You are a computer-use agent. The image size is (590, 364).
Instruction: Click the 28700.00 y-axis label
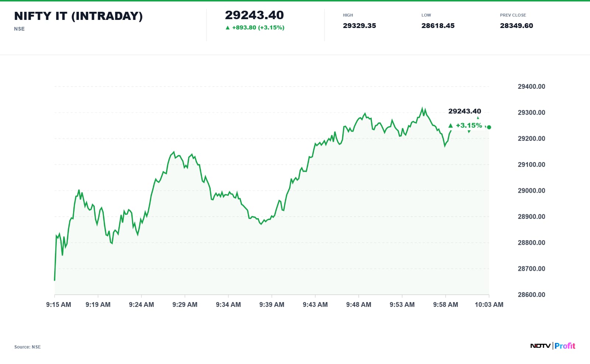coord(531,269)
